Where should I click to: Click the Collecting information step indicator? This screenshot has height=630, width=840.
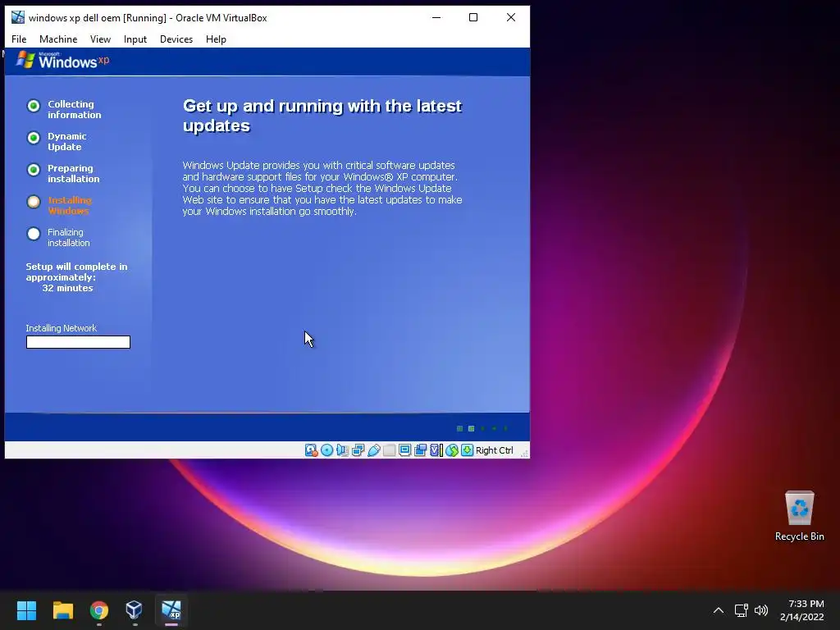tap(33, 106)
